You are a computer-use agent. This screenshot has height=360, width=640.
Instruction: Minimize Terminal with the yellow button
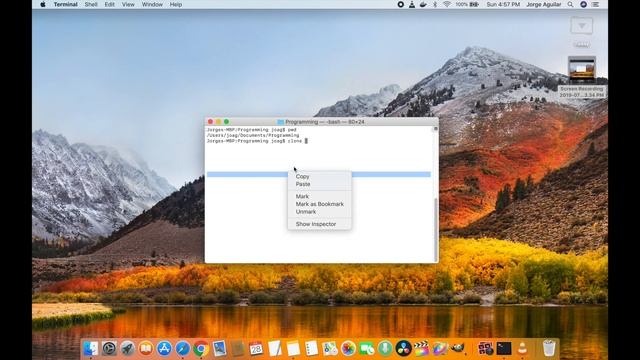[218, 122]
